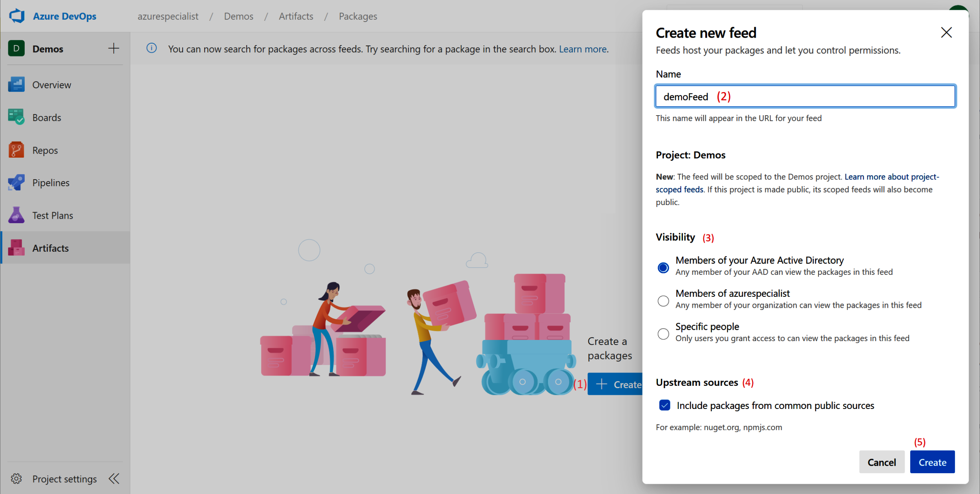
Task: Click the Demos project avatar icon
Action: click(16, 48)
